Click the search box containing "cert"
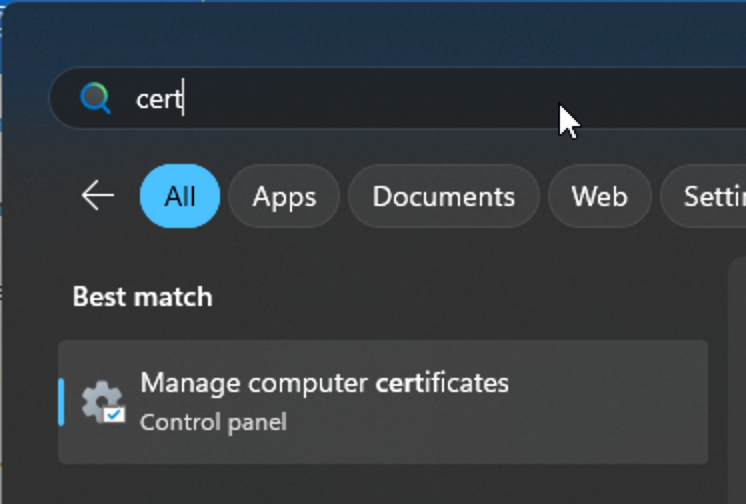Screen dimensions: 746x504 [397, 98]
